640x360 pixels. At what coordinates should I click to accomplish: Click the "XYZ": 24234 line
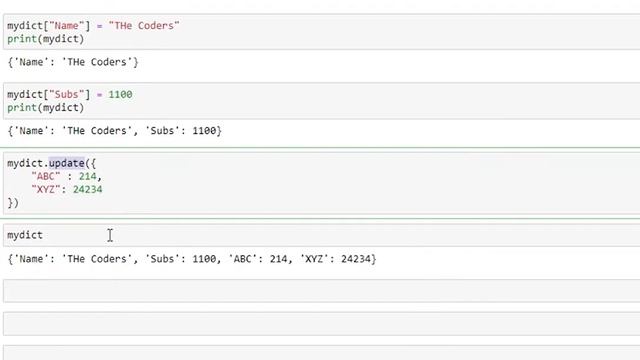point(67,189)
